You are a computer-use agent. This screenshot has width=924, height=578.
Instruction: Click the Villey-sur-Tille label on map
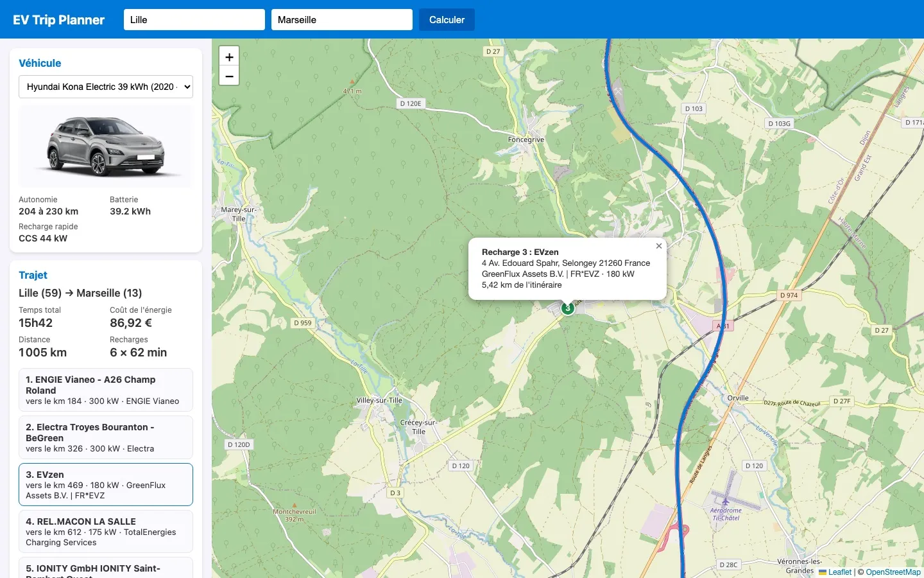379,400
